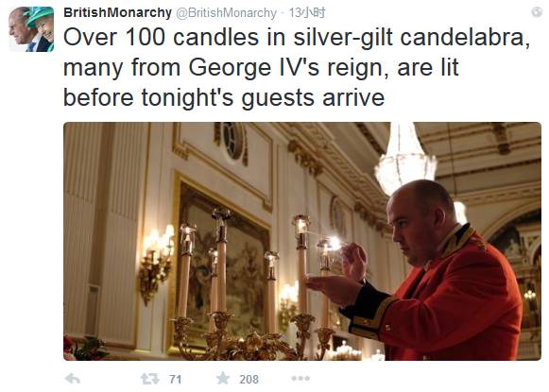
Task: Click the @BritishMonarchy handle
Action: click(226, 13)
